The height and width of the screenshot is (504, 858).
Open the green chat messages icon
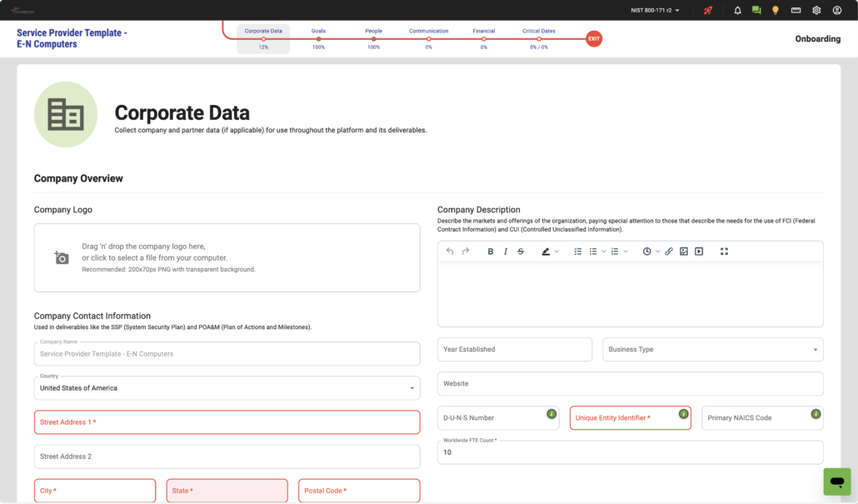(x=756, y=10)
